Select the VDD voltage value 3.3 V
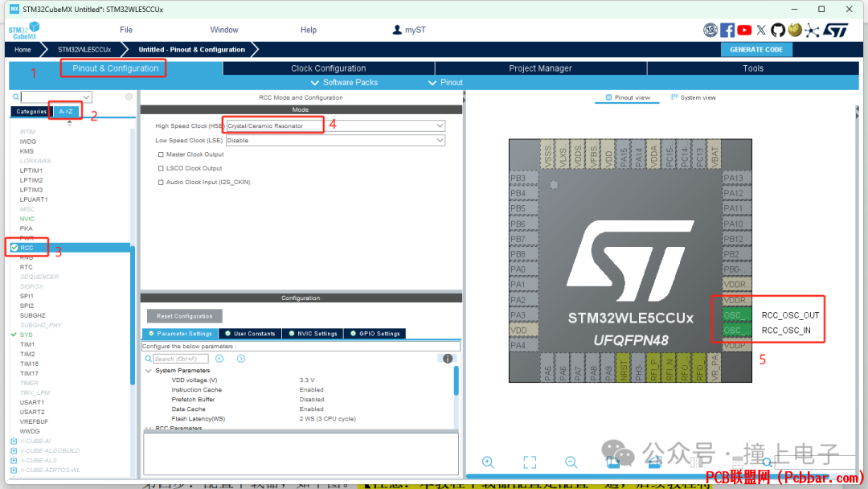 tap(307, 380)
